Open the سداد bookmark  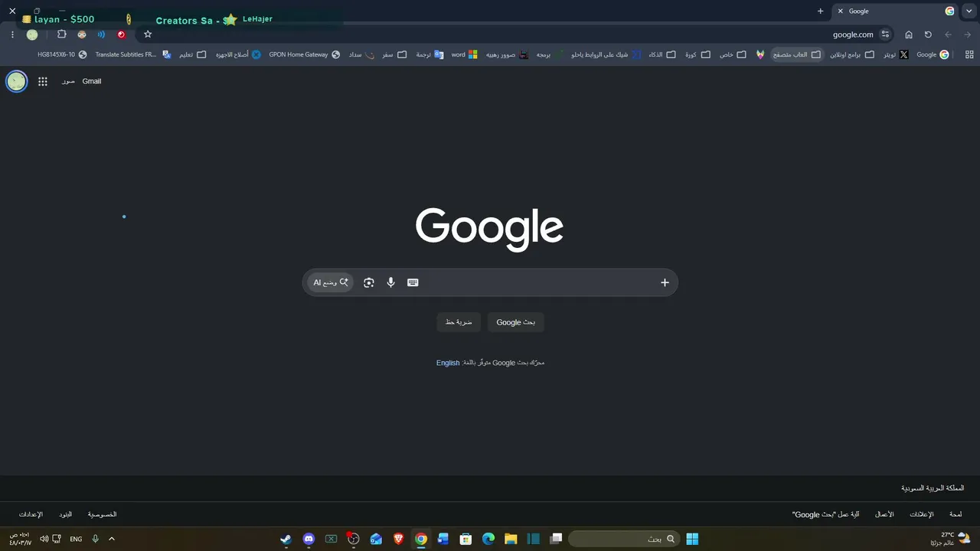click(361, 55)
